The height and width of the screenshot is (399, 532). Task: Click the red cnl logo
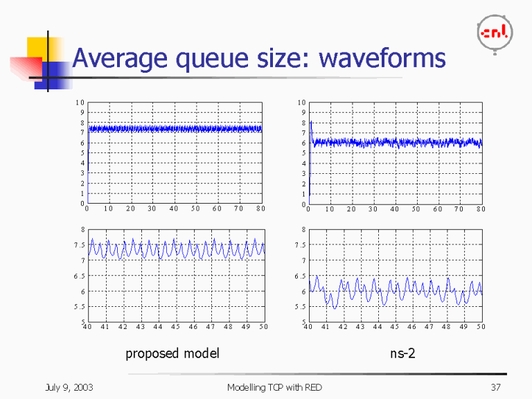pos(495,32)
